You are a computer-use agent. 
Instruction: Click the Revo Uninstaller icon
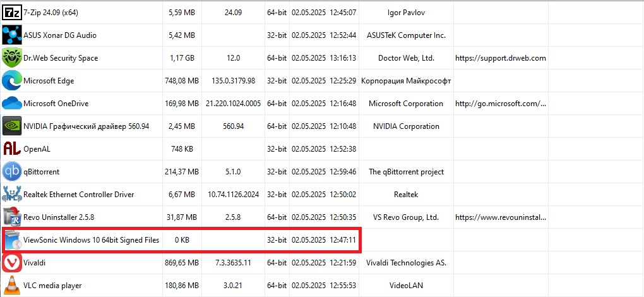click(x=11, y=217)
